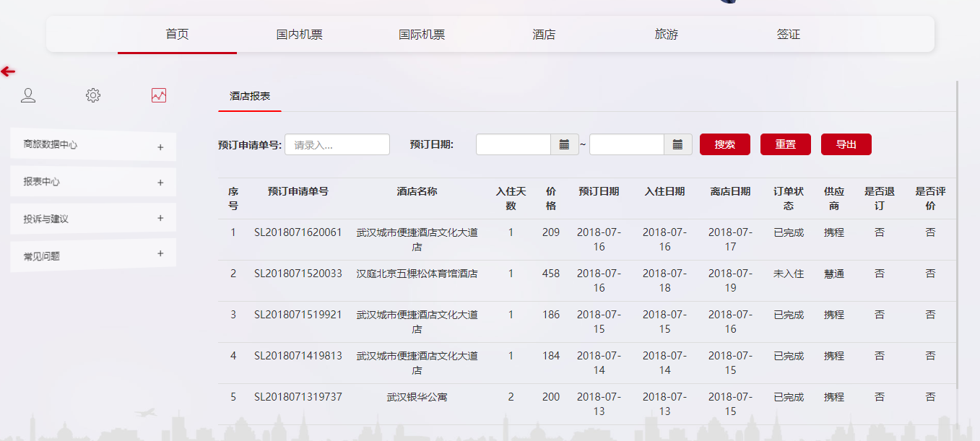Open 酒店 navigation tab
The width and height of the screenshot is (980, 441).
pos(544,35)
